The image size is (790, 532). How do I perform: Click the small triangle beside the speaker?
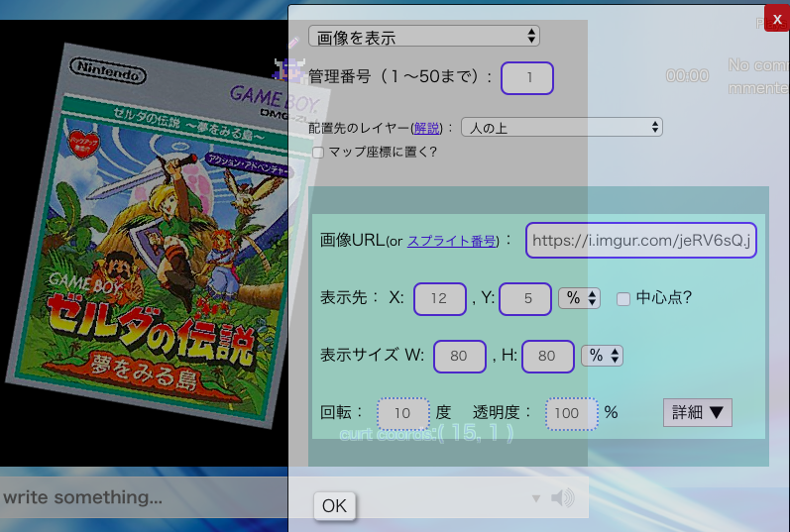(536, 498)
